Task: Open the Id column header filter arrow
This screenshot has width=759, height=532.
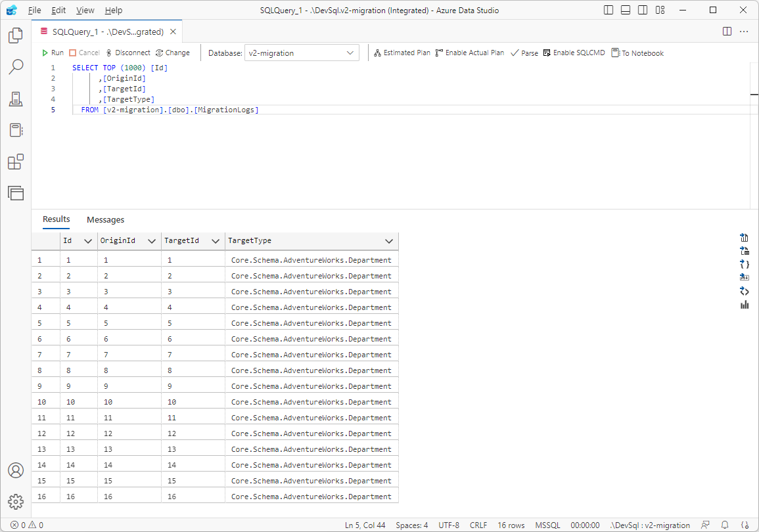Action: (88, 241)
